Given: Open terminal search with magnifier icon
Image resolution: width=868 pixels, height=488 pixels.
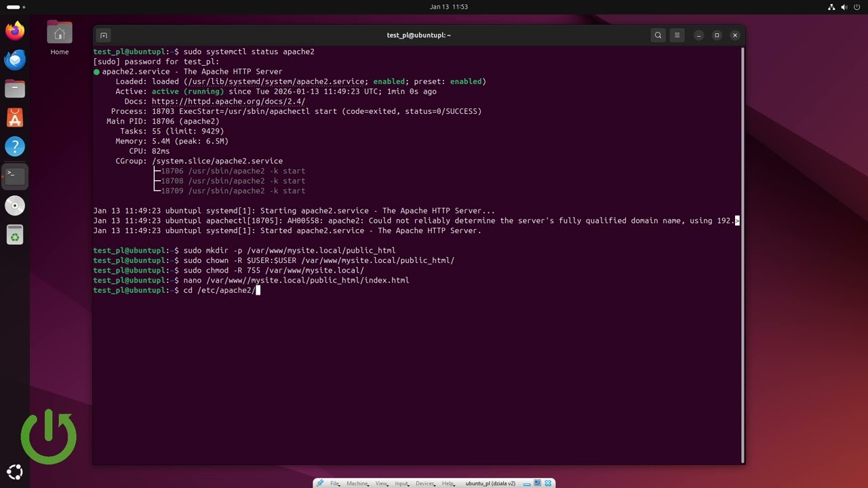Looking at the screenshot, I should [x=658, y=35].
